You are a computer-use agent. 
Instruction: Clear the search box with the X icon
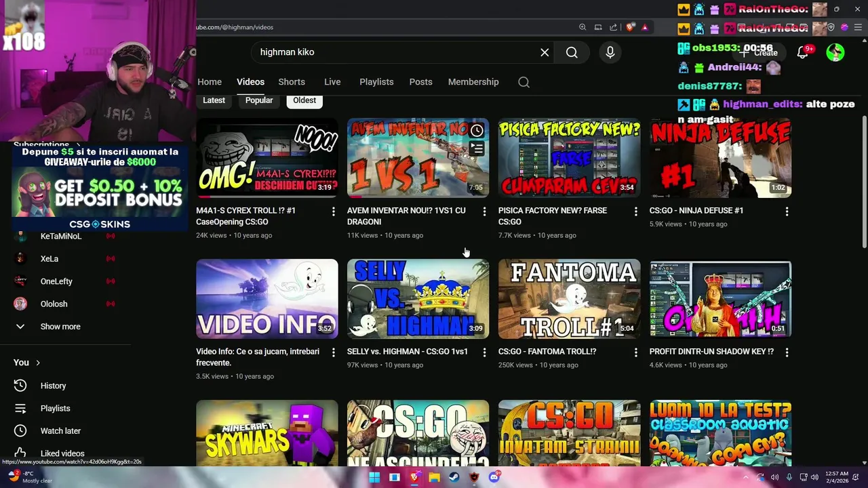pos(545,52)
